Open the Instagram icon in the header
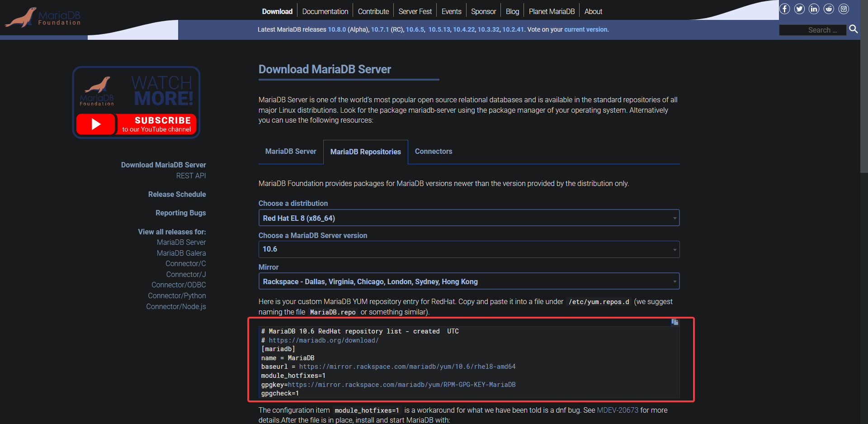 pyautogui.click(x=844, y=9)
